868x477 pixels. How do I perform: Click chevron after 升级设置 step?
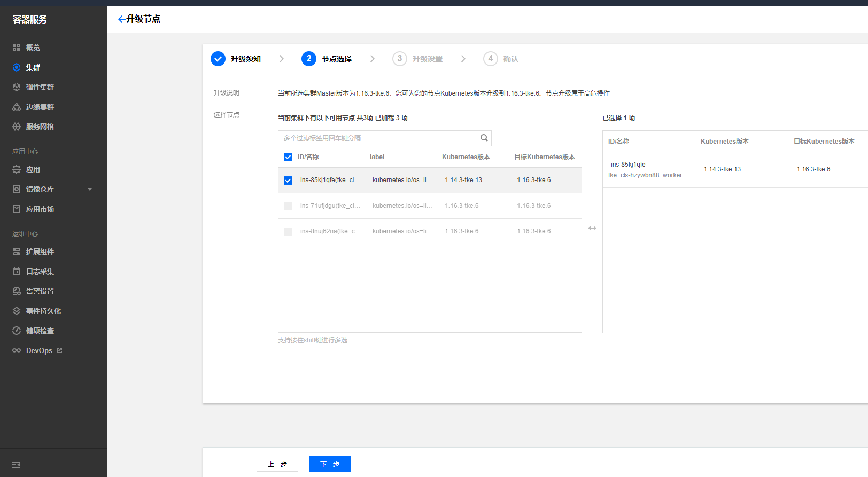(x=463, y=59)
